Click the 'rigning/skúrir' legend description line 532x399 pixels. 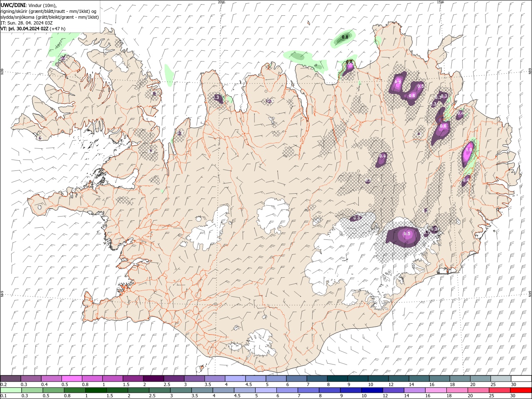click(49, 11)
